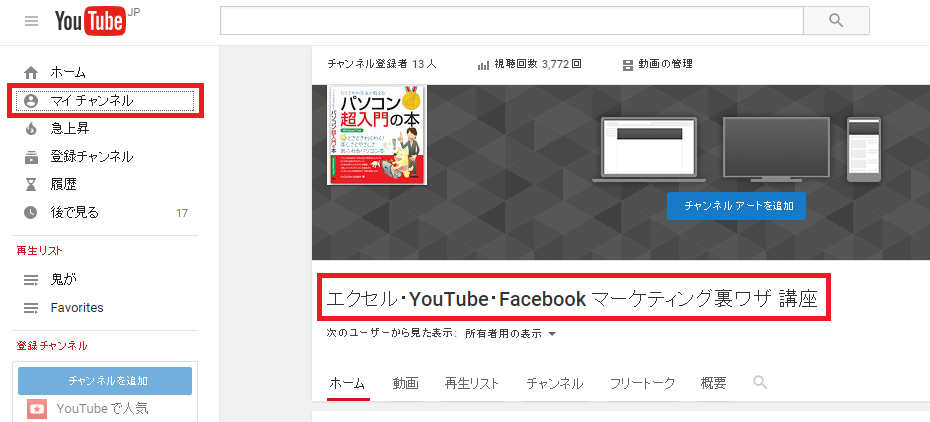Click the bar-chart icon next to 視聴回数
This screenshot has width=930, height=422.
click(x=483, y=65)
